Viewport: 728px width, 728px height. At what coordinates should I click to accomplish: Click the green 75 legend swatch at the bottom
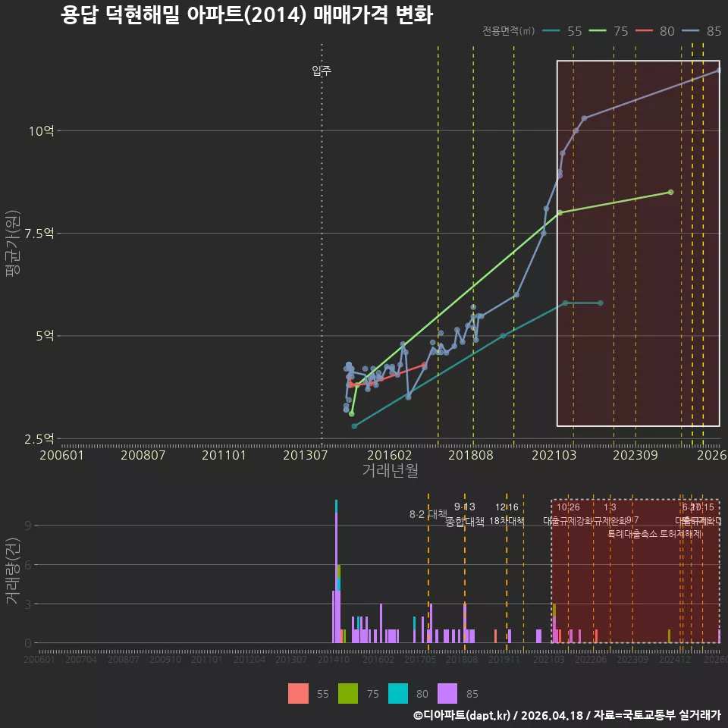click(x=348, y=693)
